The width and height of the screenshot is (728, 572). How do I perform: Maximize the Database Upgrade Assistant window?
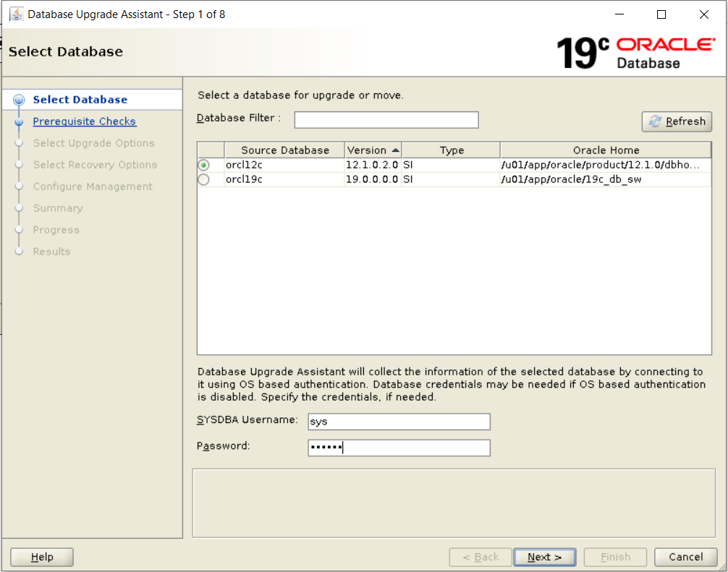pyautogui.click(x=661, y=14)
